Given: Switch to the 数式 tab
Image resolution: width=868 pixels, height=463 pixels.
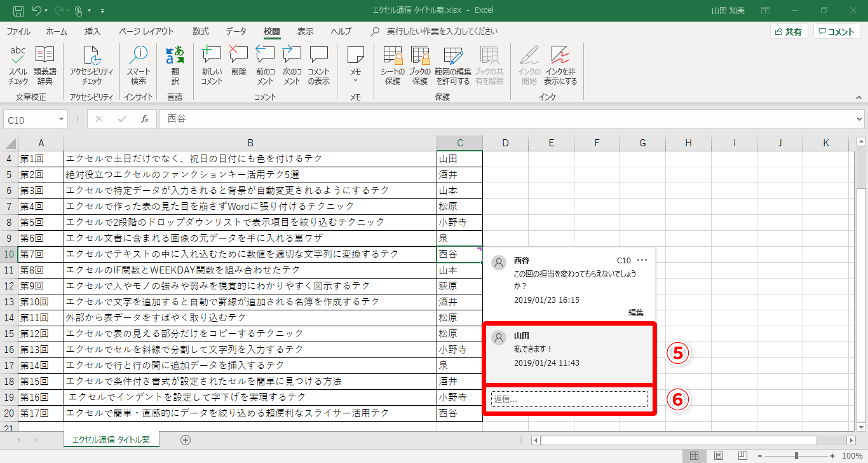Looking at the screenshot, I should (x=201, y=31).
